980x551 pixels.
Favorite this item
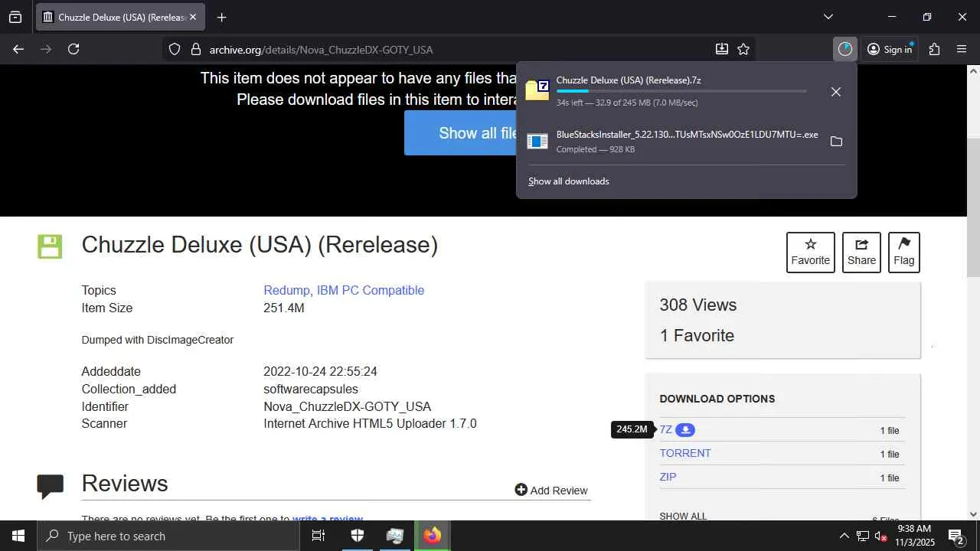coord(811,253)
